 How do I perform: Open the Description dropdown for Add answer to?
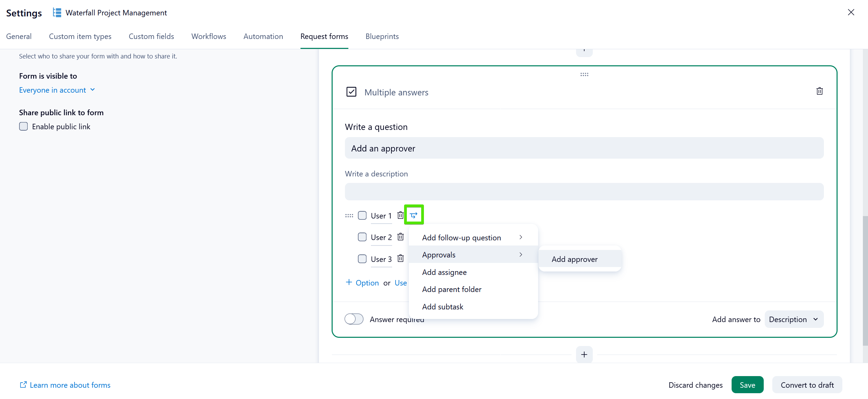pyautogui.click(x=793, y=319)
